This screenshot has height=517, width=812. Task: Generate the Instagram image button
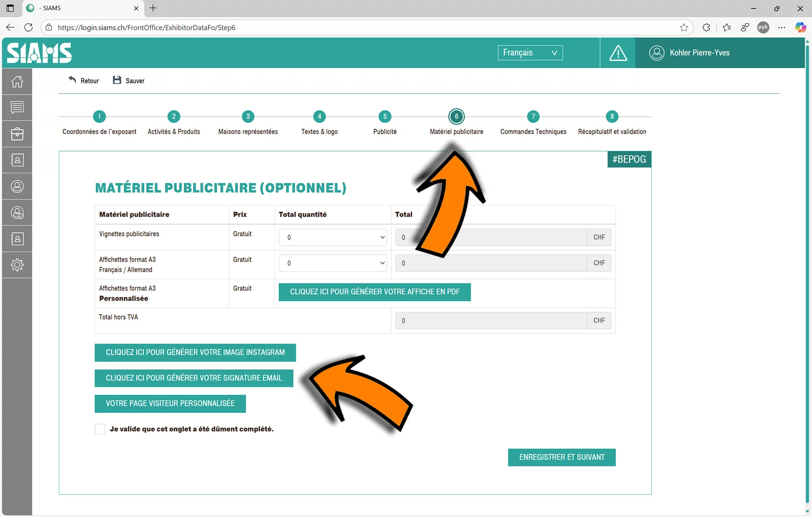pos(195,353)
